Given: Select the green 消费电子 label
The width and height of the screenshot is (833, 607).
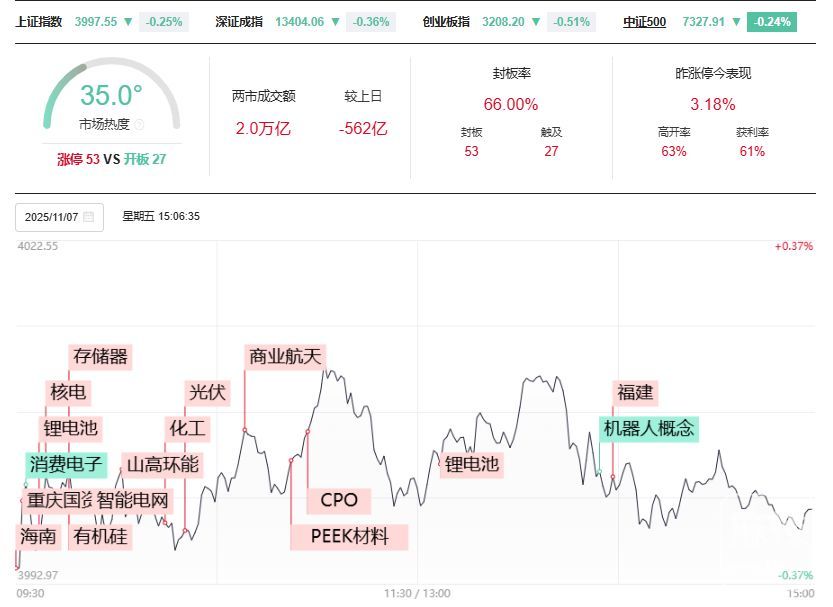Looking at the screenshot, I should 66,464.
